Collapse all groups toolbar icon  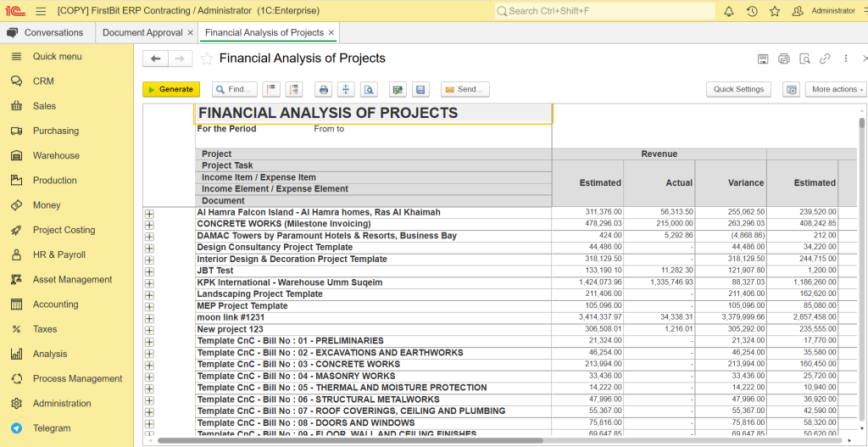point(270,89)
